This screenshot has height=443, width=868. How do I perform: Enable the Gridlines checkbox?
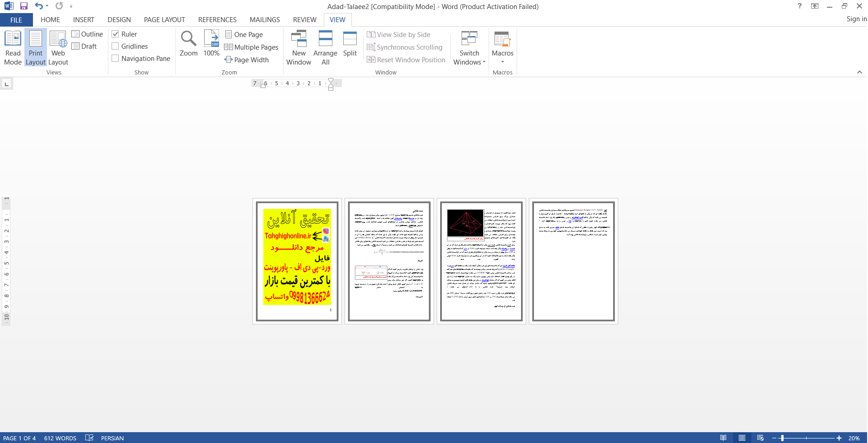pyautogui.click(x=115, y=46)
